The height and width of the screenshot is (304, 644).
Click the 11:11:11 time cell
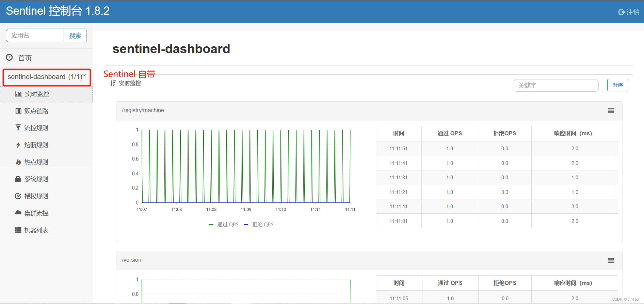tap(399, 207)
